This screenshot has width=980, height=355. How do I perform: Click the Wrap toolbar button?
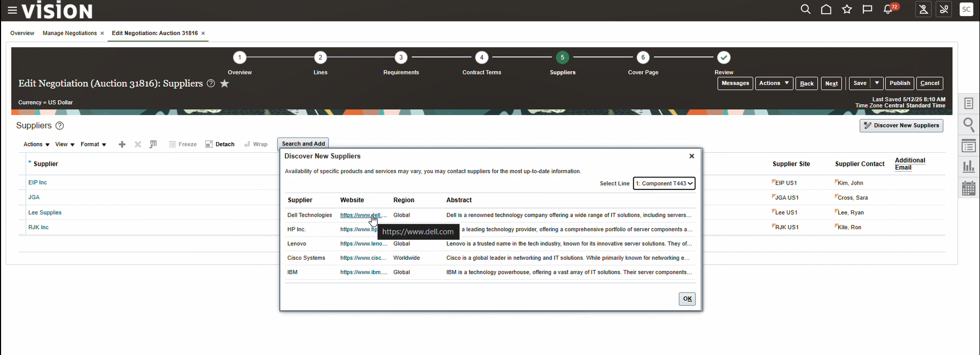pyautogui.click(x=255, y=144)
